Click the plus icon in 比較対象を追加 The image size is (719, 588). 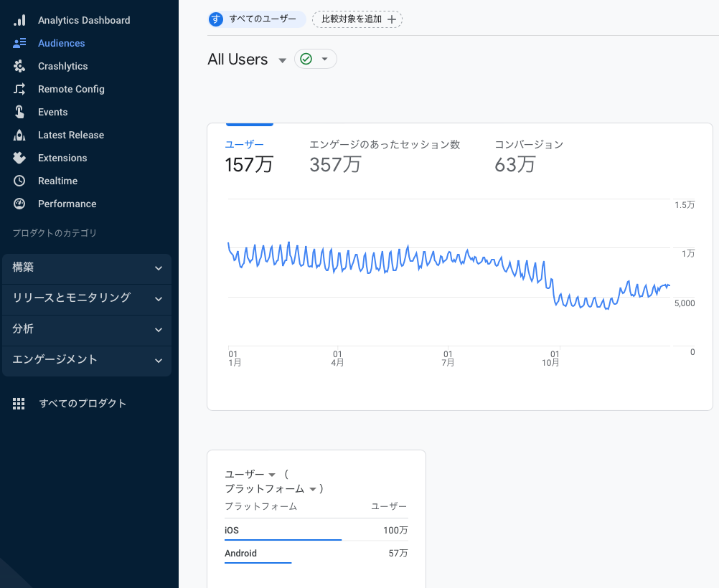pos(392,19)
